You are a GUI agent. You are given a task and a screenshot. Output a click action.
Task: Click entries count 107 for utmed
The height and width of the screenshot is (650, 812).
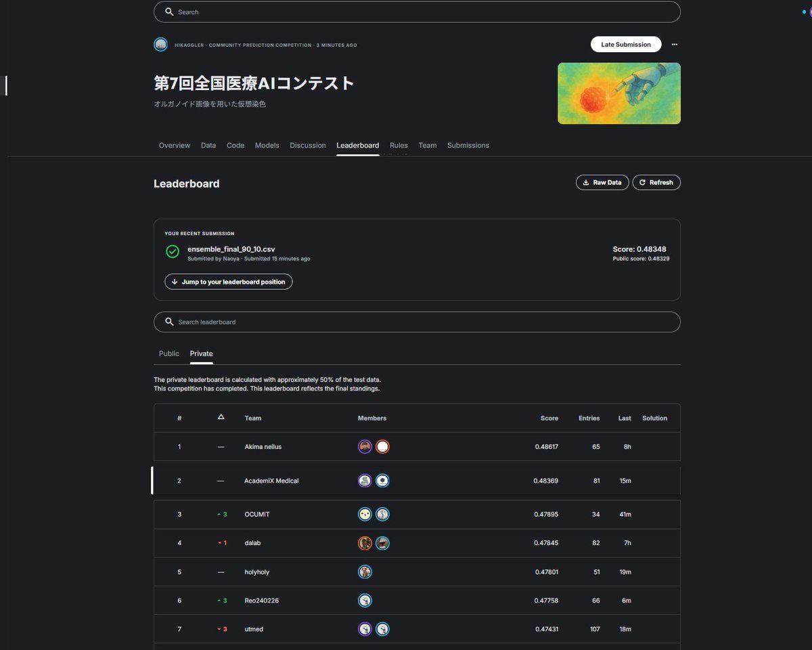tap(595, 629)
